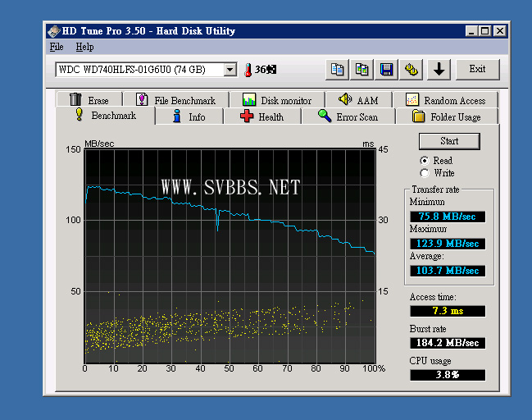Select the Read radio button

tap(425, 161)
